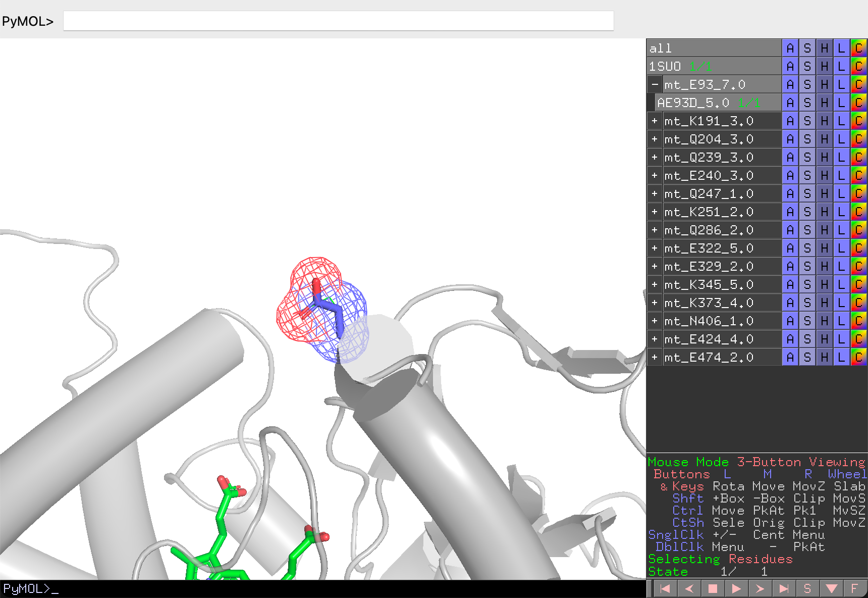Open Hide menu for mt_E424_4.0
The width and height of the screenshot is (868, 598).
(825, 339)
